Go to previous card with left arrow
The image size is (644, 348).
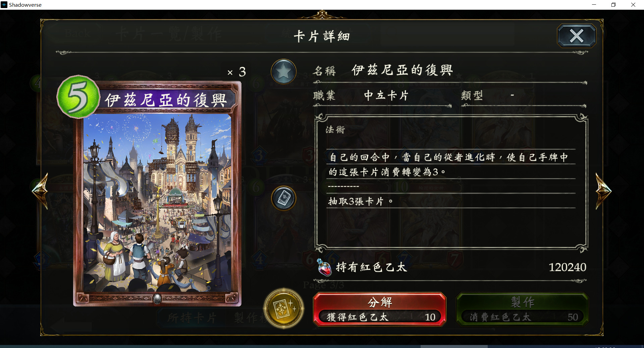41,191
